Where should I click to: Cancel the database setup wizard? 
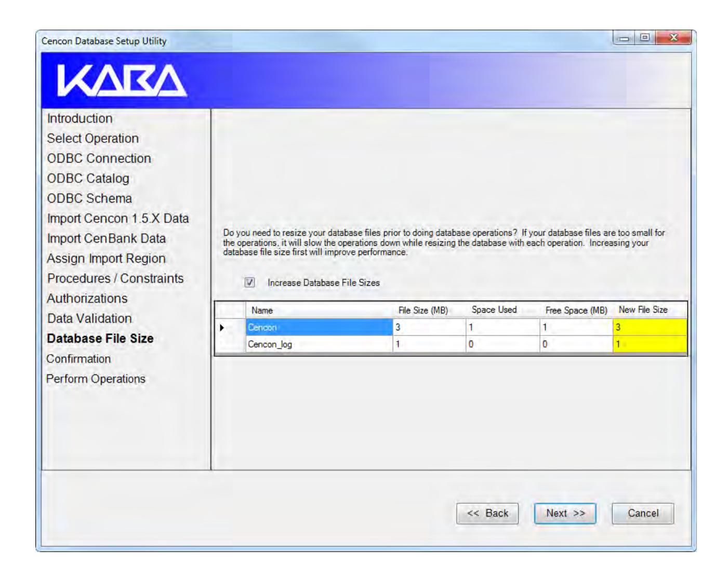(643, 514)
